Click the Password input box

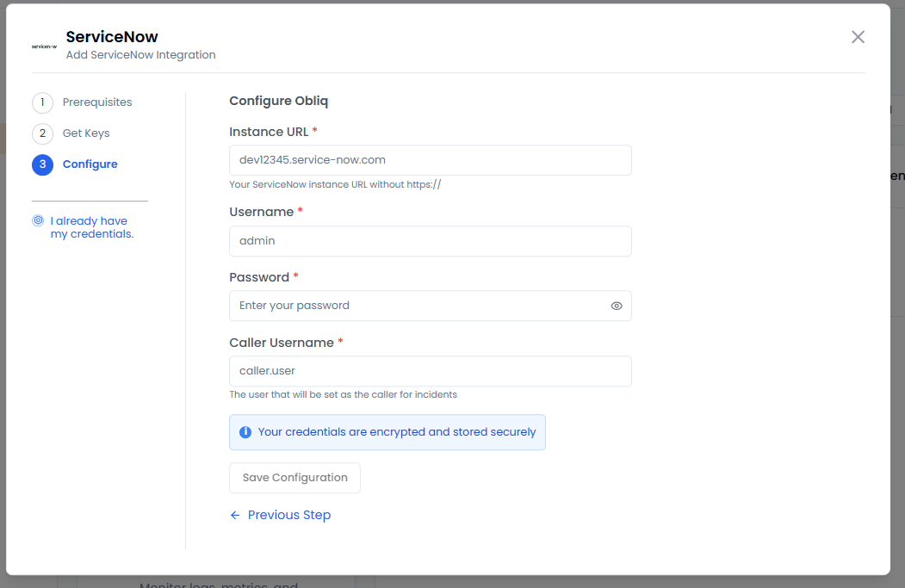tap(418, 306)
